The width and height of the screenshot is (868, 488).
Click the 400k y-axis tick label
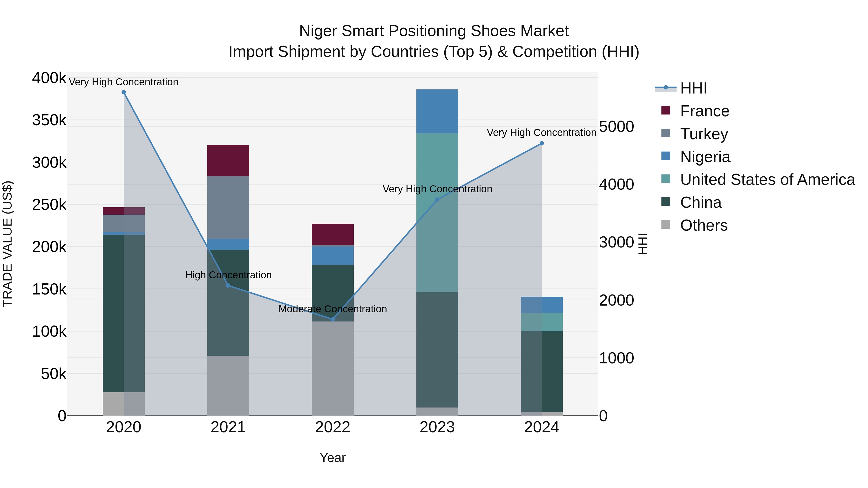[x=49, y=78]
